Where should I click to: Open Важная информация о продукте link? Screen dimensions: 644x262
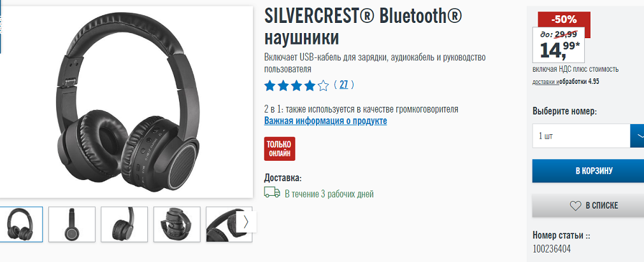[326, 121]
